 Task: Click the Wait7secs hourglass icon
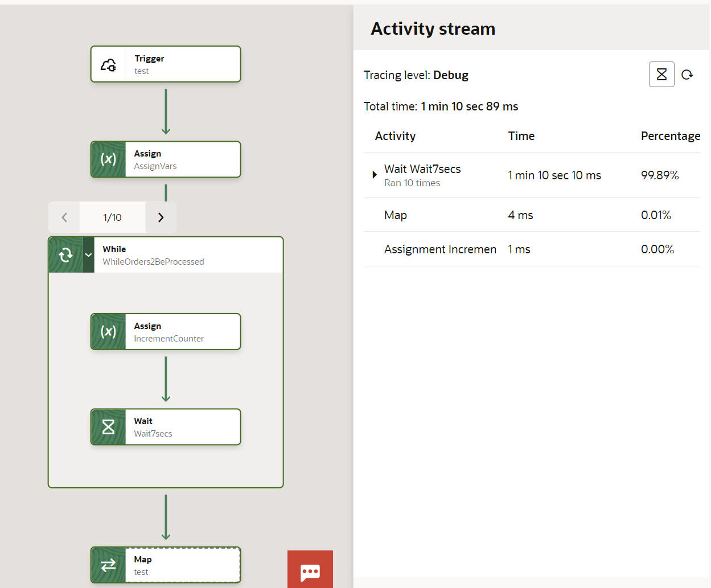coord(108,427)
